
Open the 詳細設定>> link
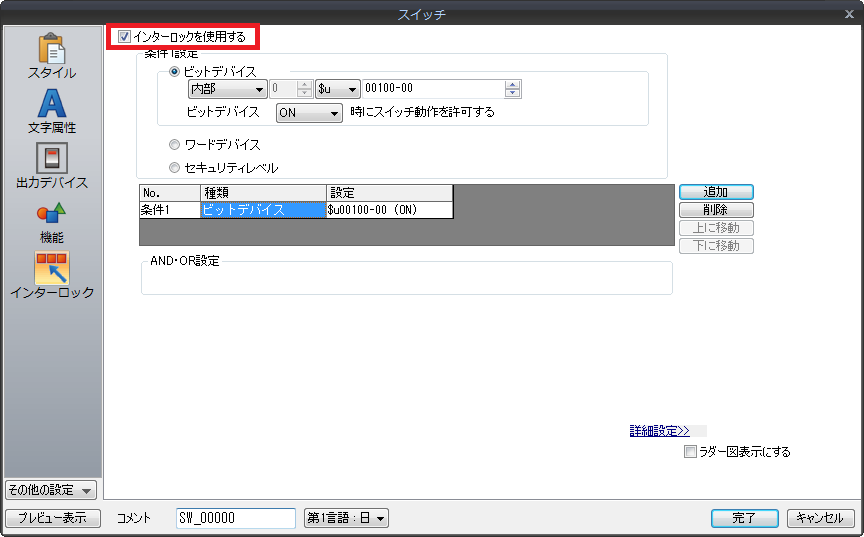click(659, 431)
